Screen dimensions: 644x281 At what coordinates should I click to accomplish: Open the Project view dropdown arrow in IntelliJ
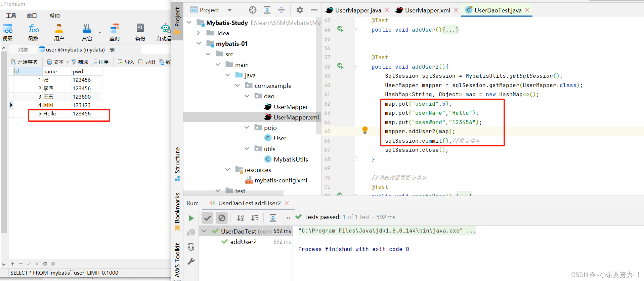(229, 10)
